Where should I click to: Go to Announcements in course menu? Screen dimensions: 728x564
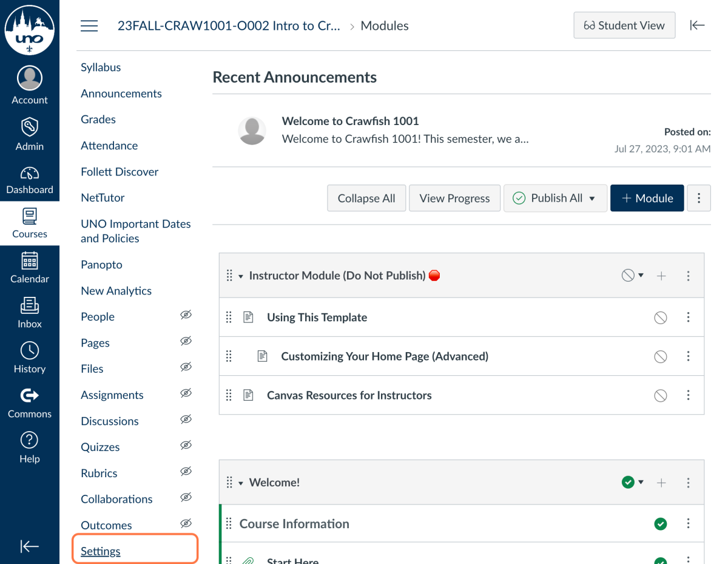(121, 93)
